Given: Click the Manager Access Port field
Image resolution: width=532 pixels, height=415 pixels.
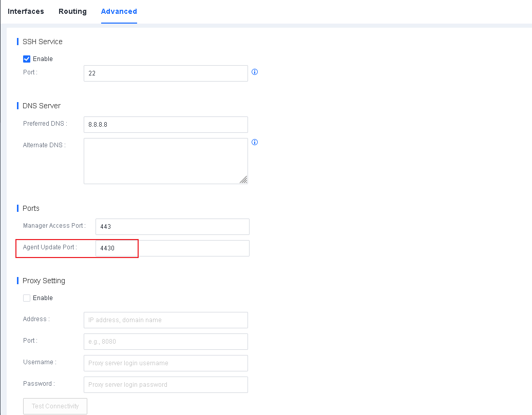Looking at the screenshot, I should pyautogui.click(x=172, y=227).
